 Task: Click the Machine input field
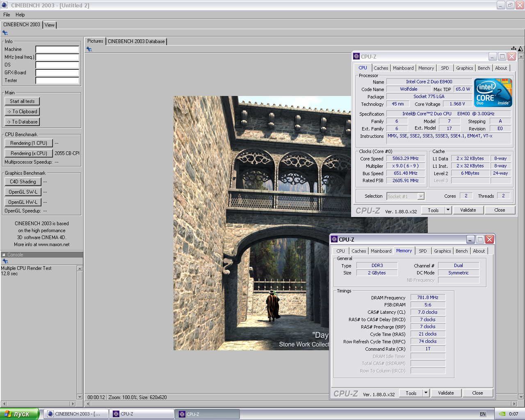[57, 49]
